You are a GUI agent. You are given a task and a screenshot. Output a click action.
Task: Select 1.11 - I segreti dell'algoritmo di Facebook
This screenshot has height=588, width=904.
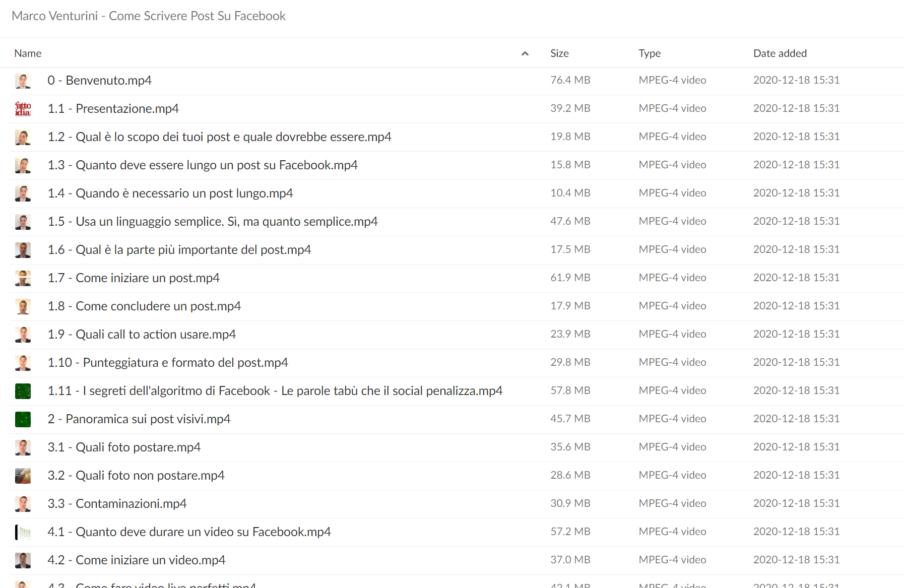[x=275, y=391]
